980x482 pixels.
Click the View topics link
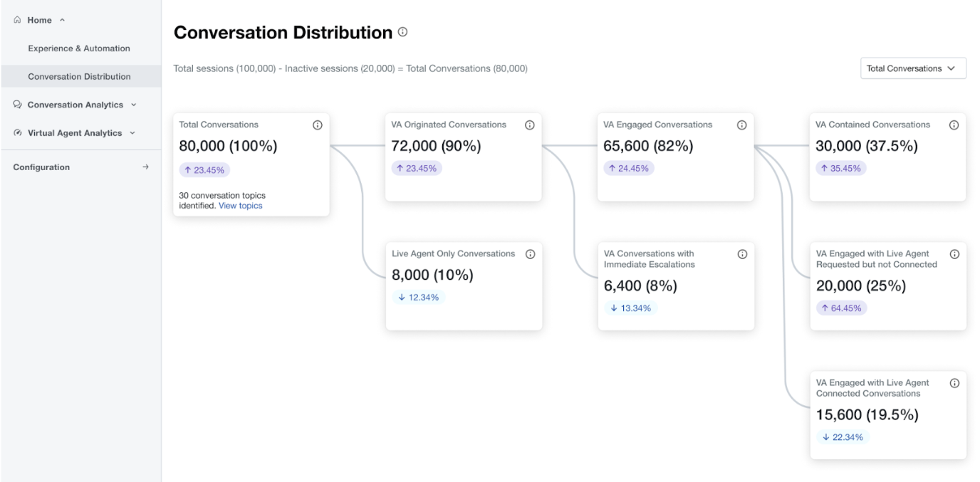point(240,206)
